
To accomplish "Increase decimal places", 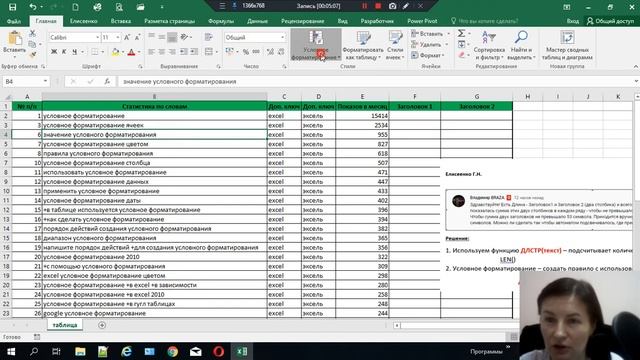I will click(270, 52).
